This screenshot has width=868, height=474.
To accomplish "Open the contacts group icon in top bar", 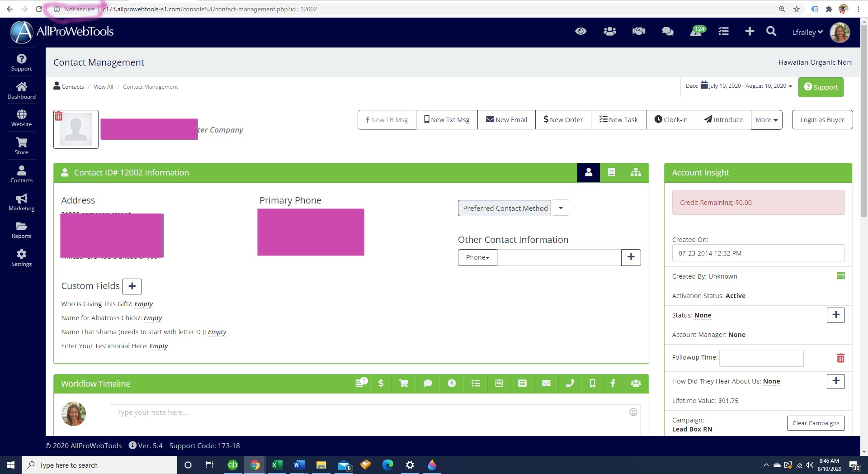I will pyautogui.click(x=609, y=31).
